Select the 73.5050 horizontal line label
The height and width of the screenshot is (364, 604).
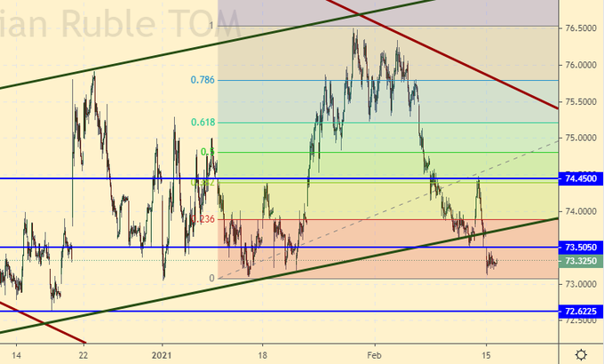point(581,247)
